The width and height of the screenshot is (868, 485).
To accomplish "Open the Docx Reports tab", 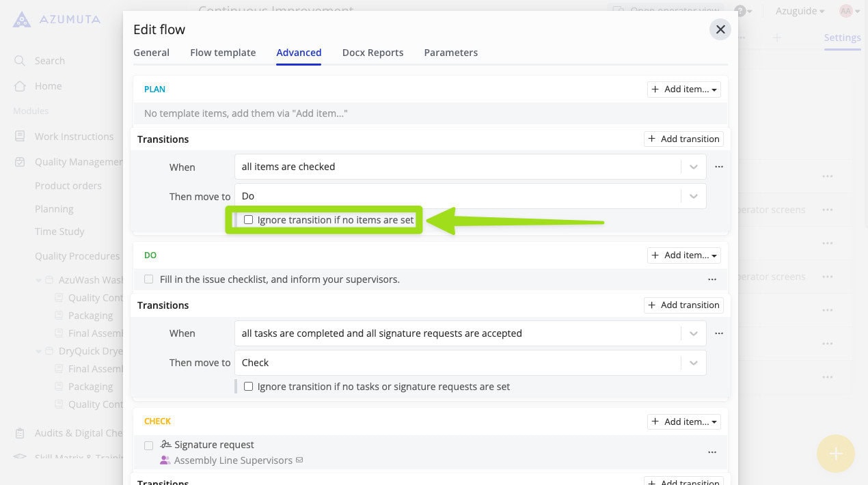I will 372,53.
